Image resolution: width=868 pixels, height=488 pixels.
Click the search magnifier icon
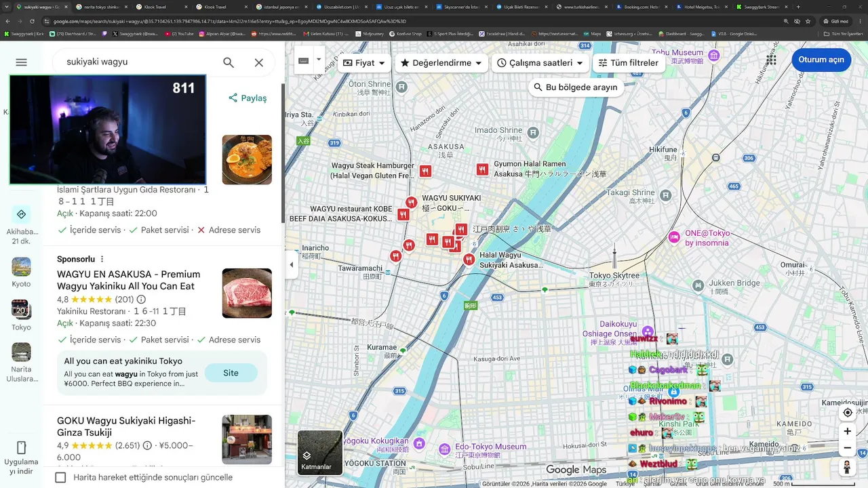[x=229, y=62]
